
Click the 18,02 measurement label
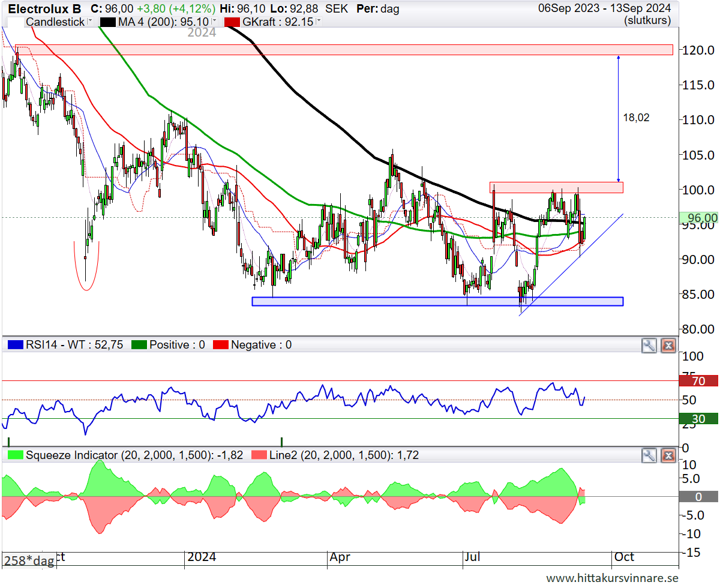(637, 118)
